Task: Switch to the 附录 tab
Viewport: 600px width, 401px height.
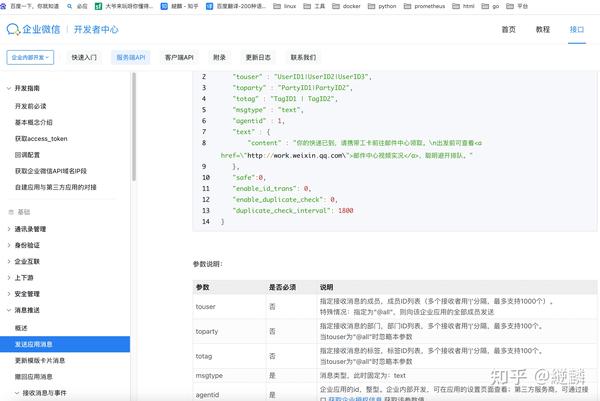Action: (x=219, y=57)
